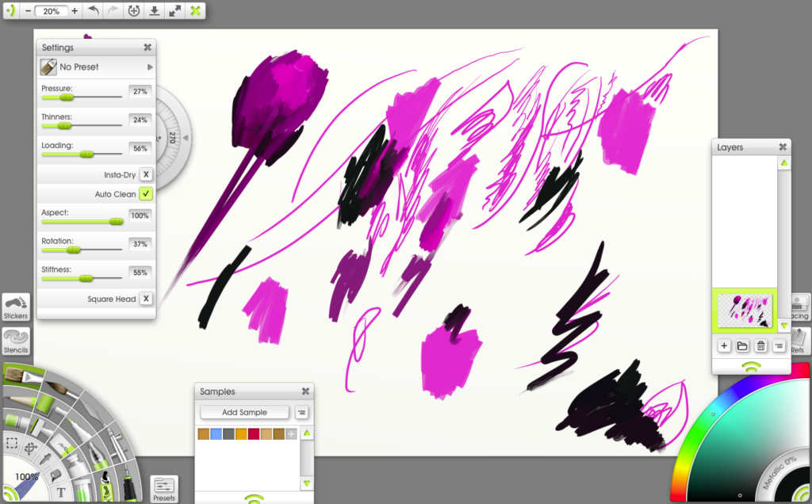Click the download/export icon in toolbar
The height and width of the screenshot is (504, 812).
pos(155,10)
